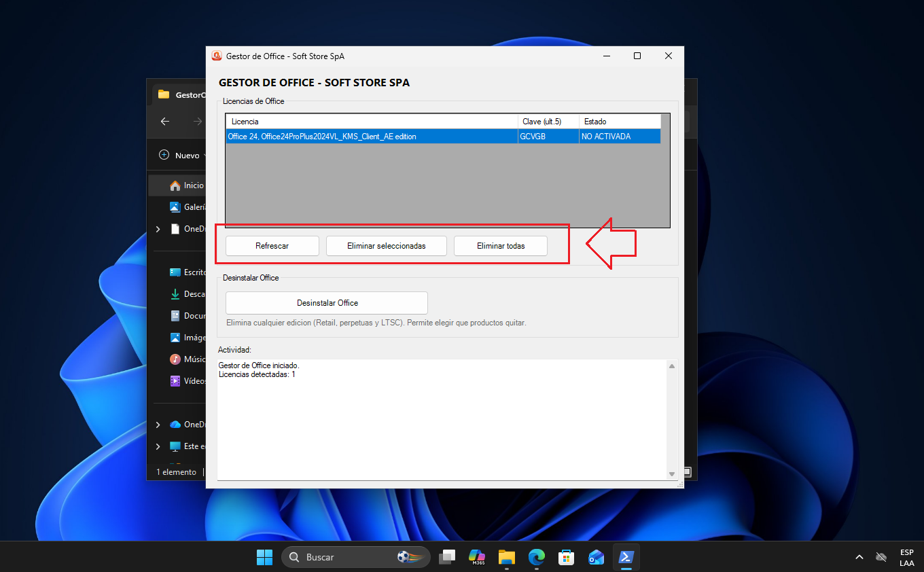Click the Gestor de Office app icon in title bar
This screenshot has height=572, width=924.
(217, 56)
